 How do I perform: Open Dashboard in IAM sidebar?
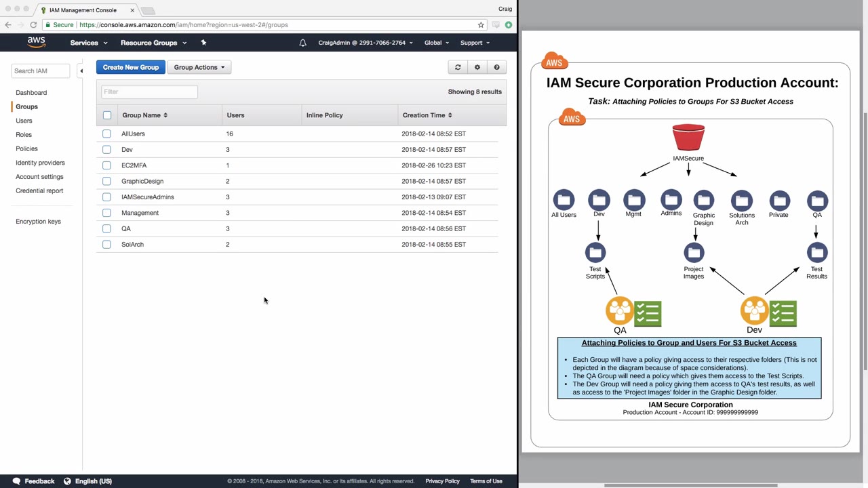click(x=31, y=92)
